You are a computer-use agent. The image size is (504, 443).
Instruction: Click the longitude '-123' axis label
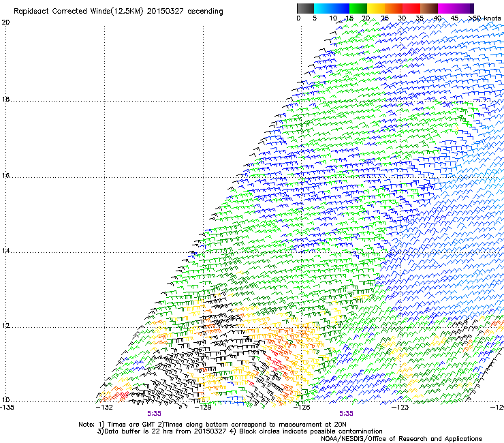(x=400, y=407)
